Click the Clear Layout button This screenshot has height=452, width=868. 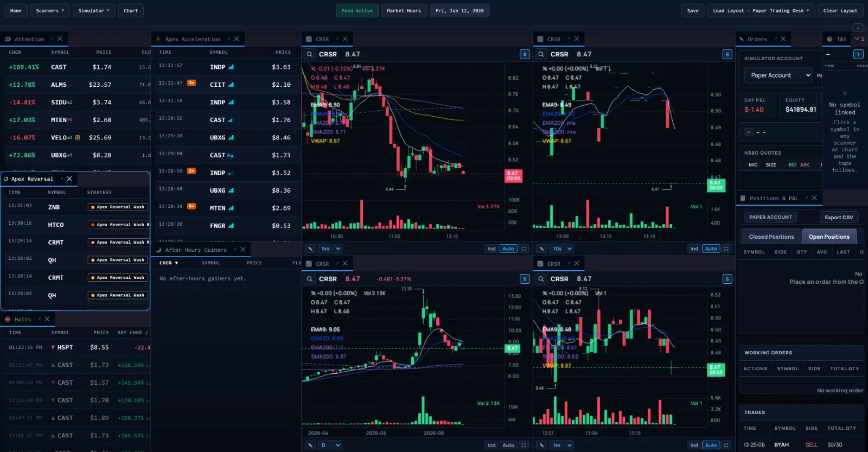(x=840, y=10)
